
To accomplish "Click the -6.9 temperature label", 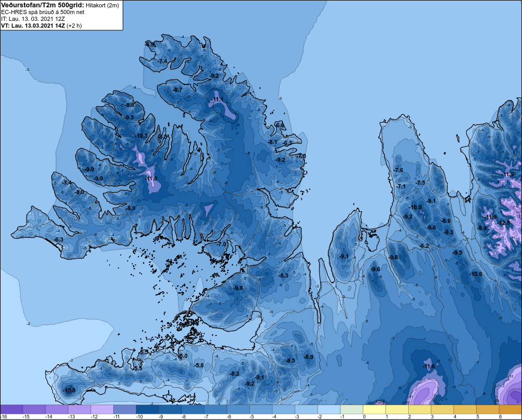I will [150, 44].
